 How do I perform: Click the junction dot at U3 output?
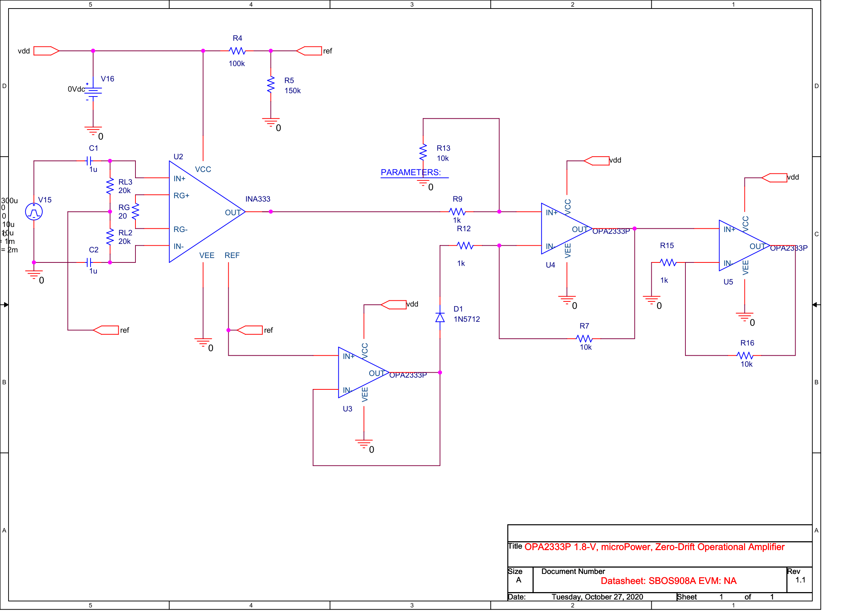point(440,372)
